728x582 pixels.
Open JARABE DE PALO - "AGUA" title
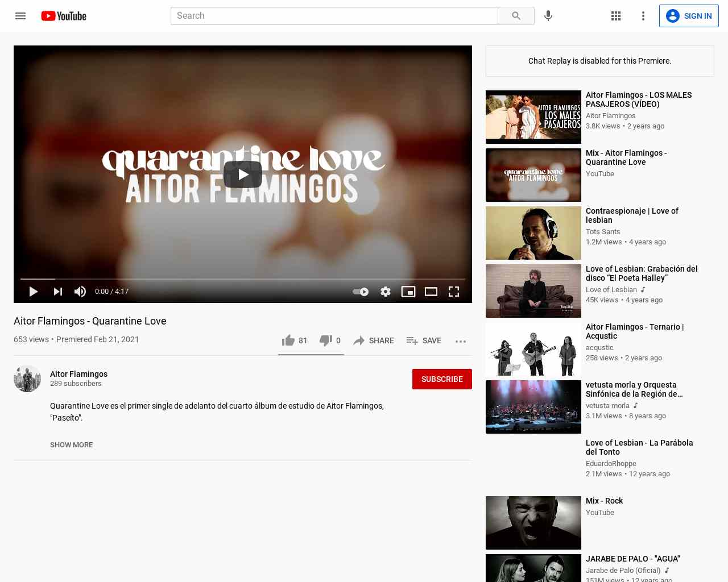[632, 559]
